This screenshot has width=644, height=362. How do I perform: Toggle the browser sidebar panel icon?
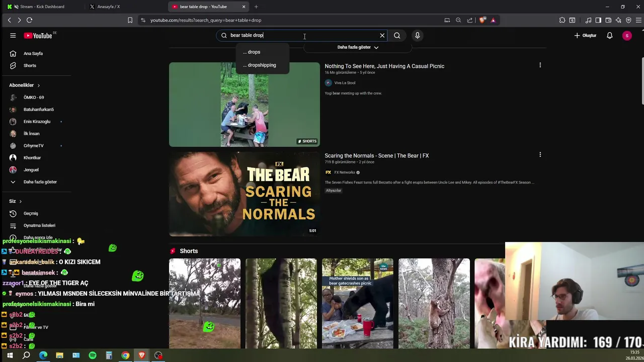tap(598, 20)
